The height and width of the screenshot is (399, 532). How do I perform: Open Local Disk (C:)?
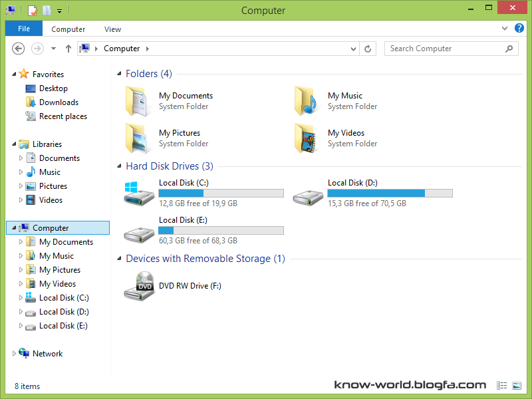click(x=184, y=182)
